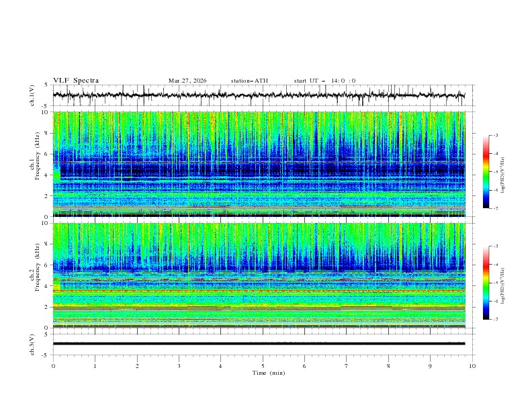Click the 'Time (min)' axis title
Image resolution: width=532 pixels, height=411 pixels.
point(269,373)
